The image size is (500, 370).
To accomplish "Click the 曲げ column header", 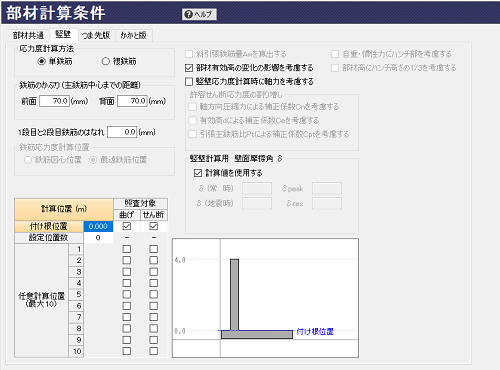I will [127, 215].
